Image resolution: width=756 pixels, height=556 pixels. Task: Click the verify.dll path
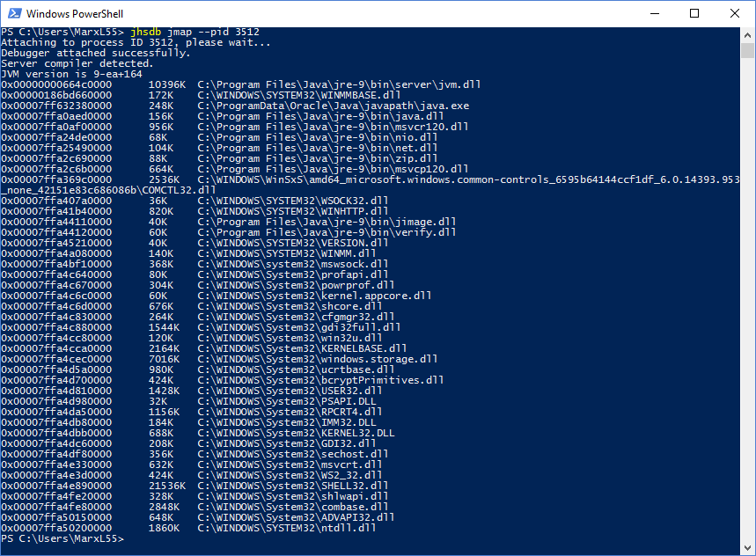pos(327,233)
